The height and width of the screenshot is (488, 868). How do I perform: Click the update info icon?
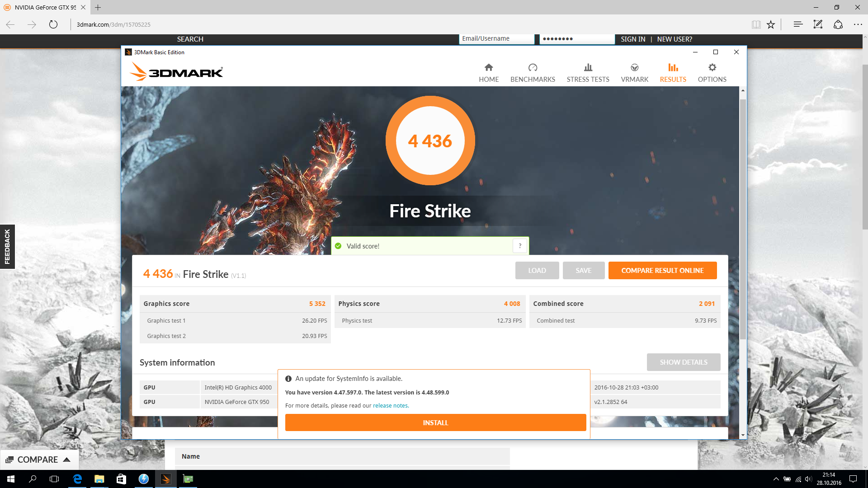point(288,379)
